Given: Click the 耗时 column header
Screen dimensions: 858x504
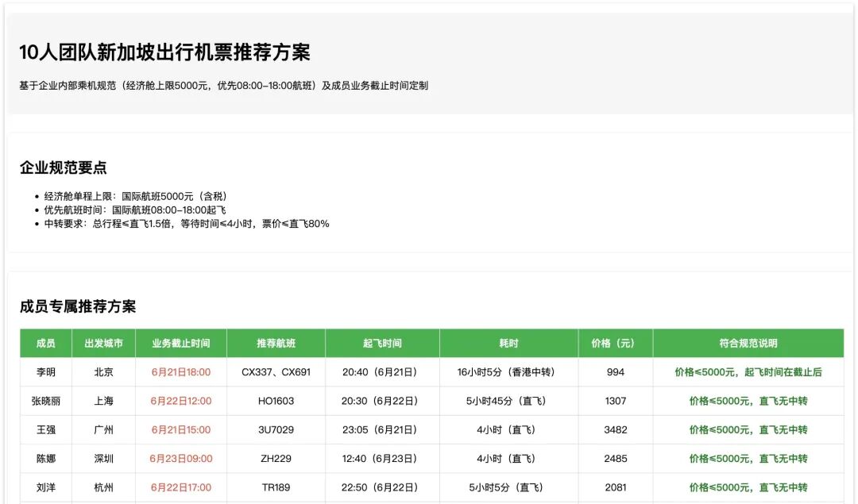Looking at the screenshot, I should pos(508,344).
